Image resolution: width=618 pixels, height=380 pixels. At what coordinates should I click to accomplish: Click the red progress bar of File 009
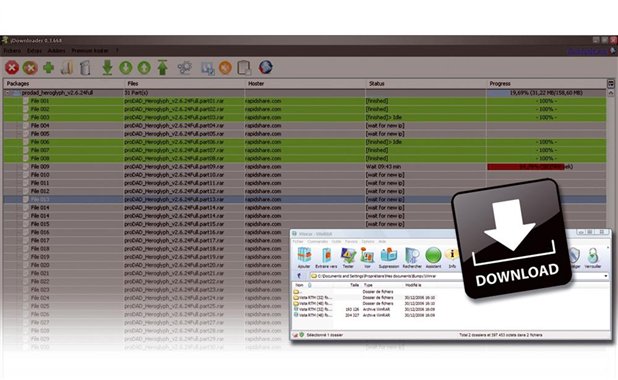526,167
